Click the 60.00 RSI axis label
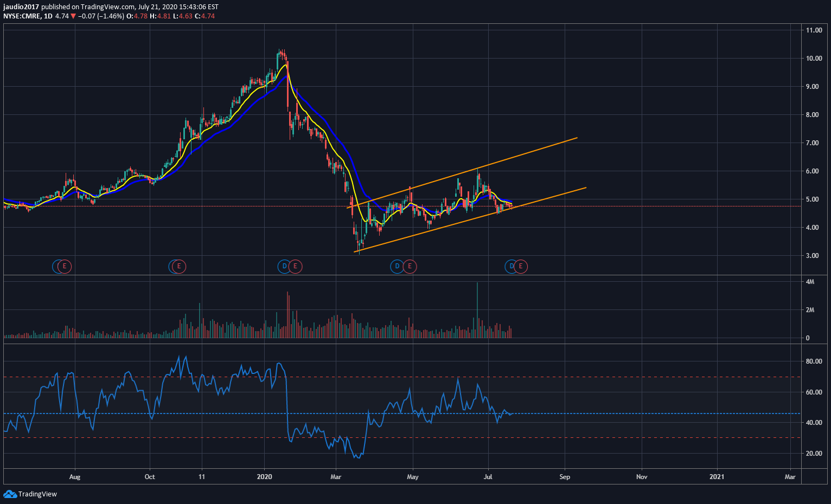 (x=814, y=392)
